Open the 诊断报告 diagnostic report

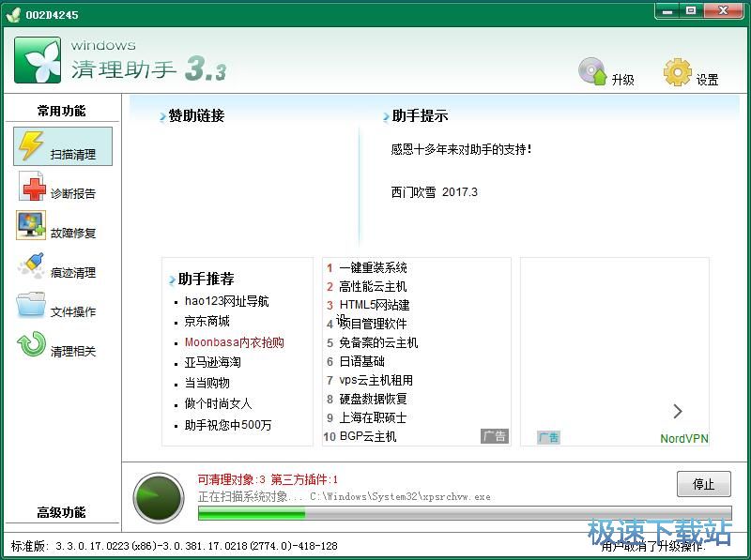(57, 188)
